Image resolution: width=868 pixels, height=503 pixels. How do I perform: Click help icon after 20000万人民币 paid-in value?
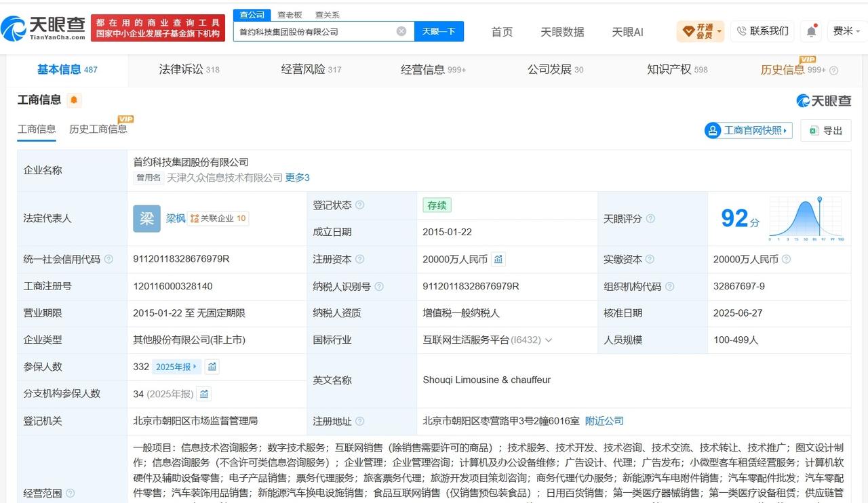coord(787,259)
